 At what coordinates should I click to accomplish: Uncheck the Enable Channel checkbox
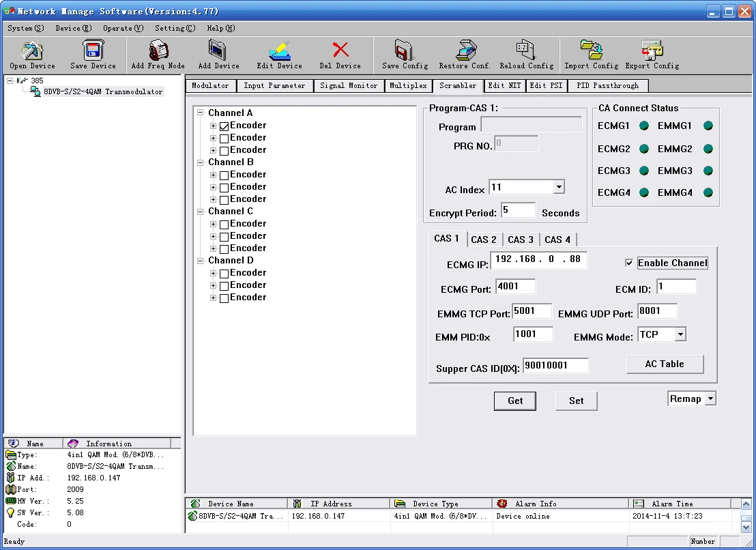click(629, 263)
